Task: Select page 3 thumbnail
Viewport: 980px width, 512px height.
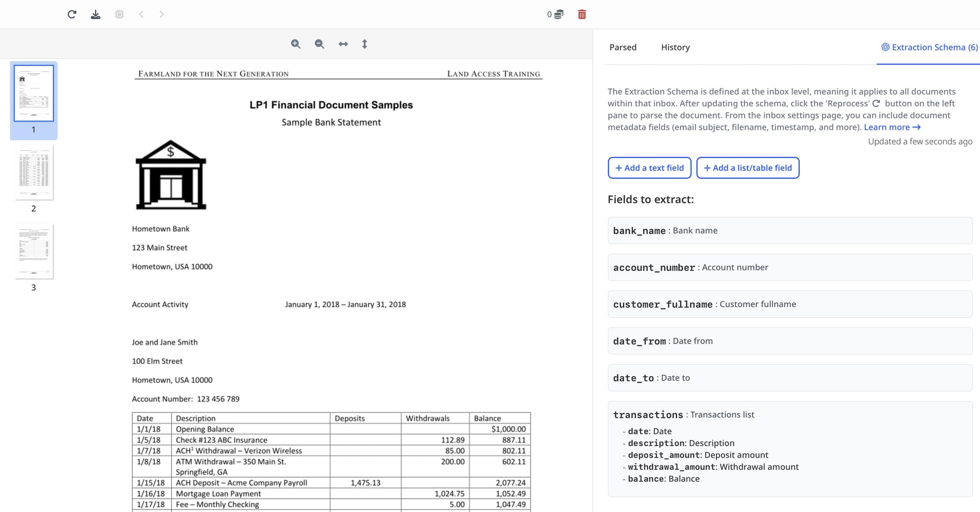Action: pyautogui.click(x=34, y=252)
